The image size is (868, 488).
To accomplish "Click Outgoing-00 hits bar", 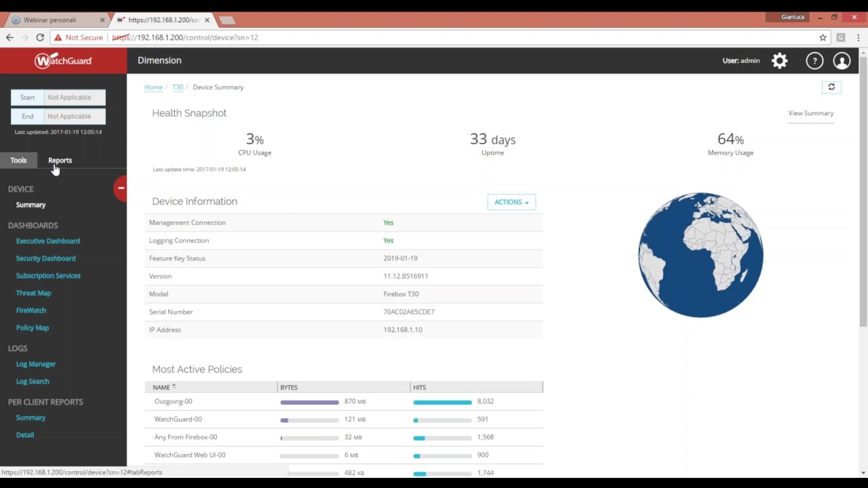I will click(x=442, y=403).
